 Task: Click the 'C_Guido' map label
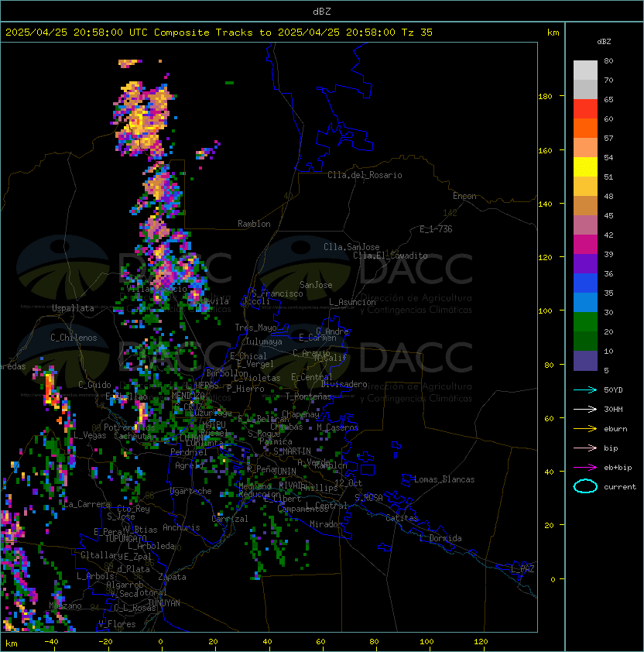tap(94, 385)
